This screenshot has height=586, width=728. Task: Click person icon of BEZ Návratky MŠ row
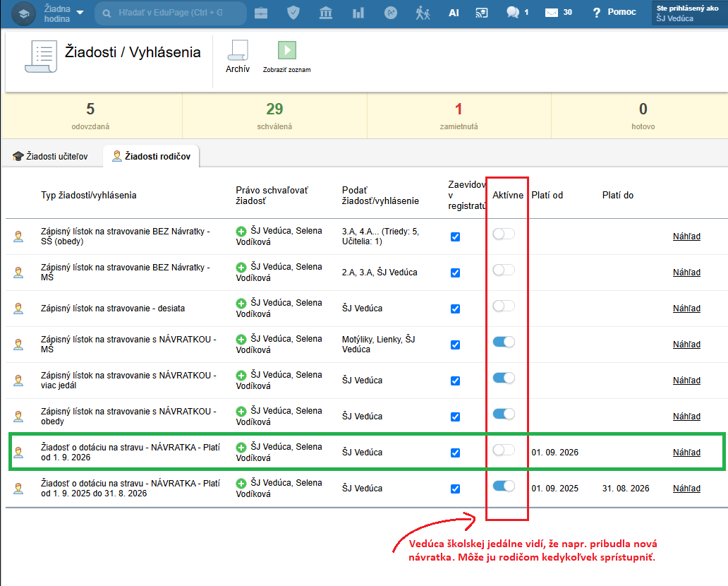18,273
